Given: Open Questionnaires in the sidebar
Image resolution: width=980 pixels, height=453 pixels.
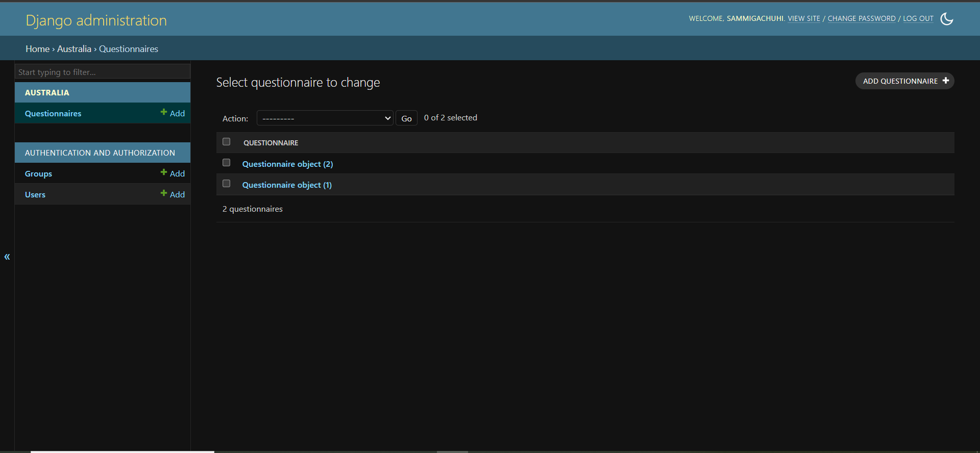Looking at the screenshot, I should coord(53,113).
